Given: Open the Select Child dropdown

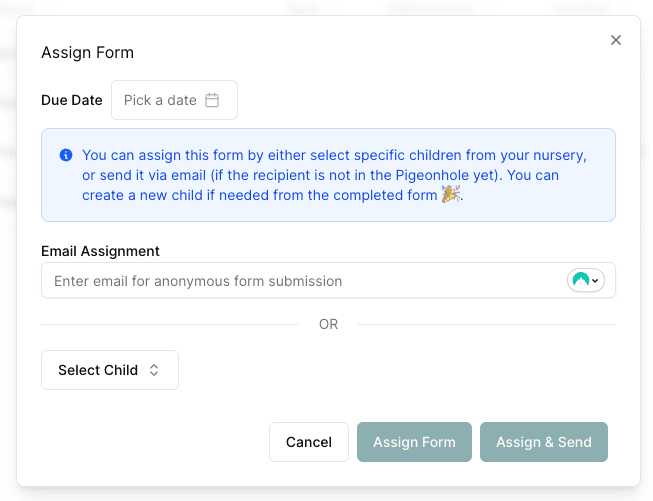Looking at the screenshot, I should [x=109, y=370].
